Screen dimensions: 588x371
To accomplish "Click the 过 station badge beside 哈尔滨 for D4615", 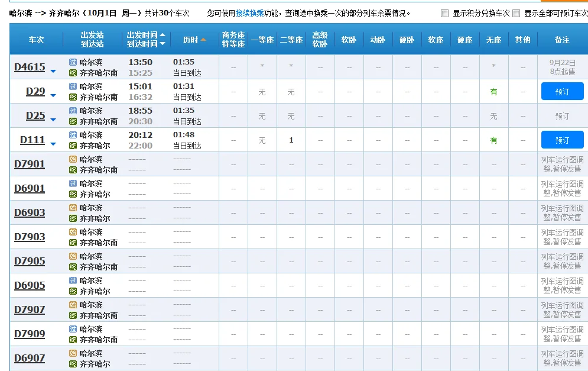I will 72,62.
